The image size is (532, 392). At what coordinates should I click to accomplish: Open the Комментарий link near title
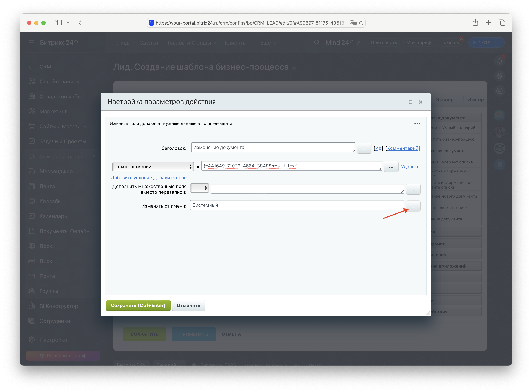point(403,148)
